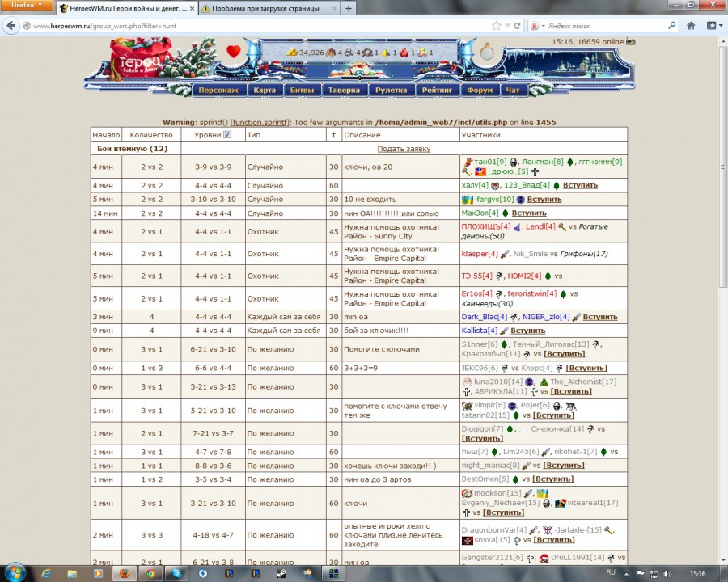Click the red crystal resource icon
Screen dimensions: 728x582
404,53
